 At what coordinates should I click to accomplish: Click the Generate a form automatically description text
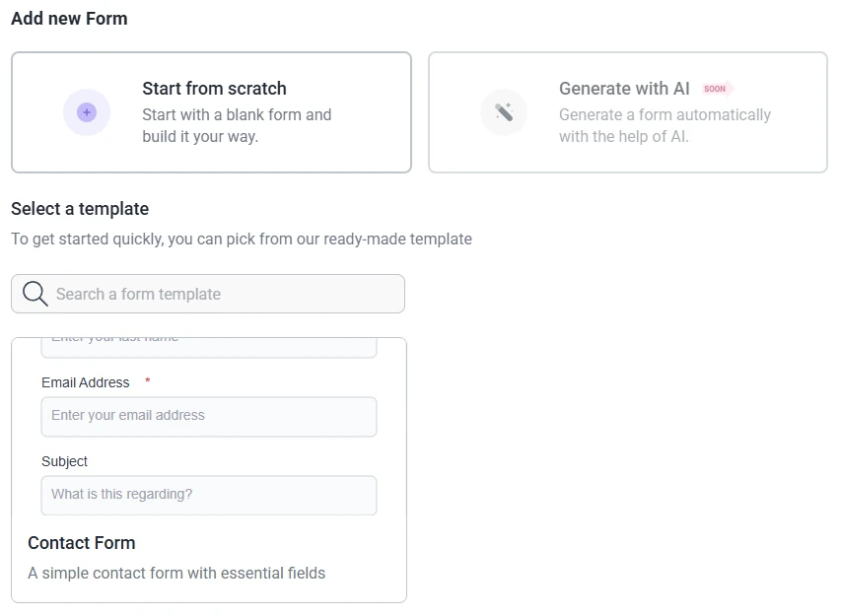pos(665,125)
